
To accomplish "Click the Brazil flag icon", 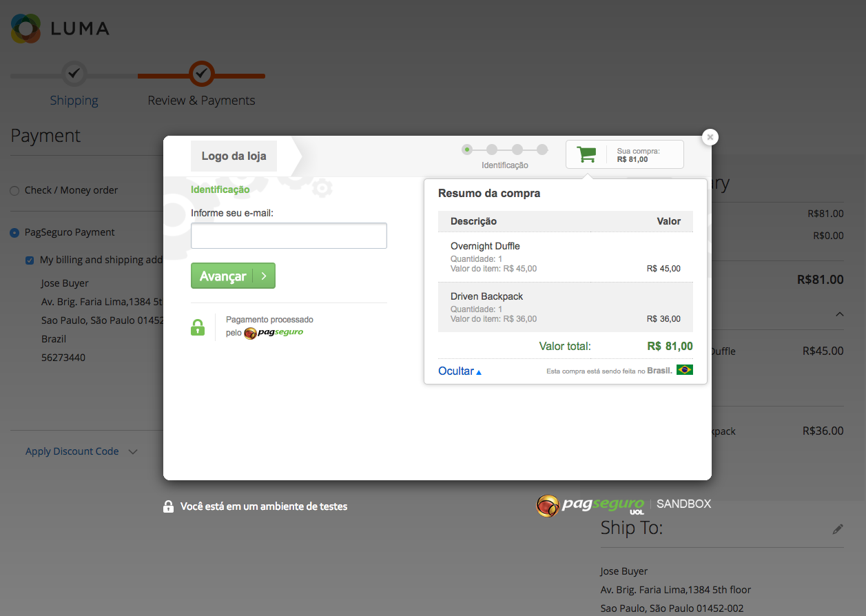I will 684,370.
